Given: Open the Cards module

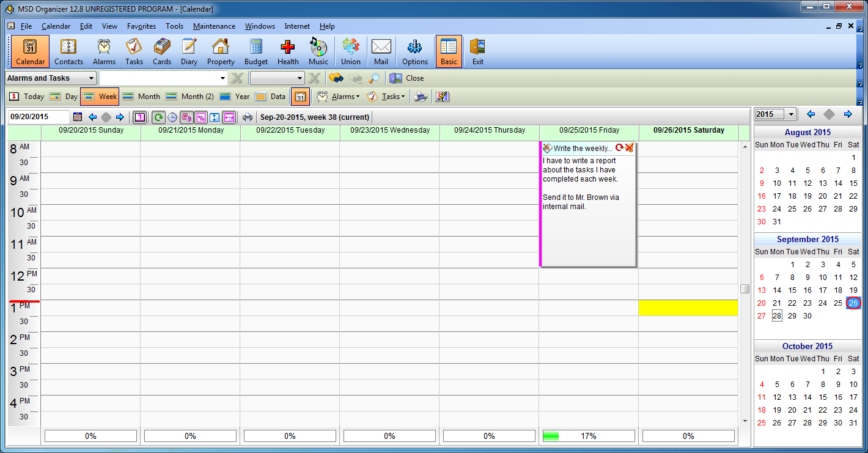Looking at the screenshot, I should click(x=162, y=51).
